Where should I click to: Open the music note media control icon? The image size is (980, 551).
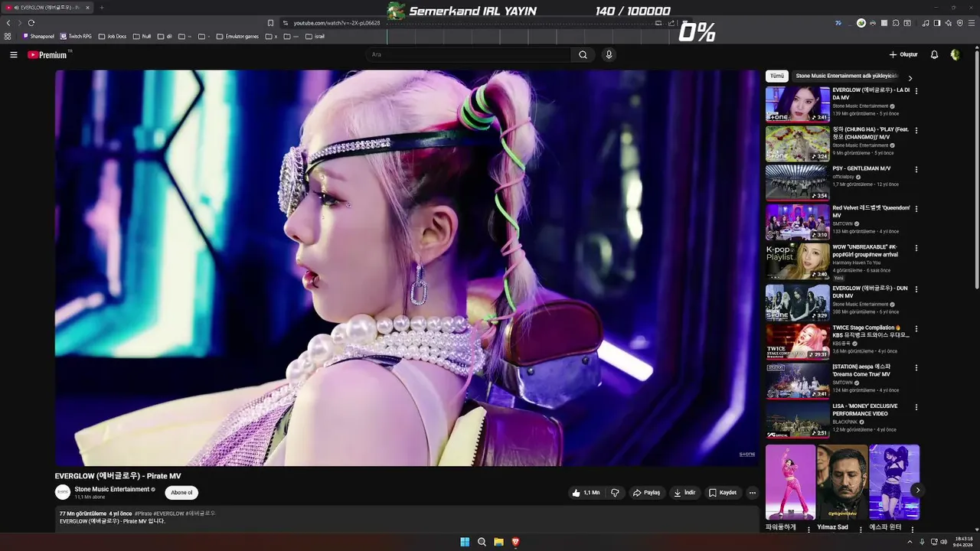(x=926, y=23)
